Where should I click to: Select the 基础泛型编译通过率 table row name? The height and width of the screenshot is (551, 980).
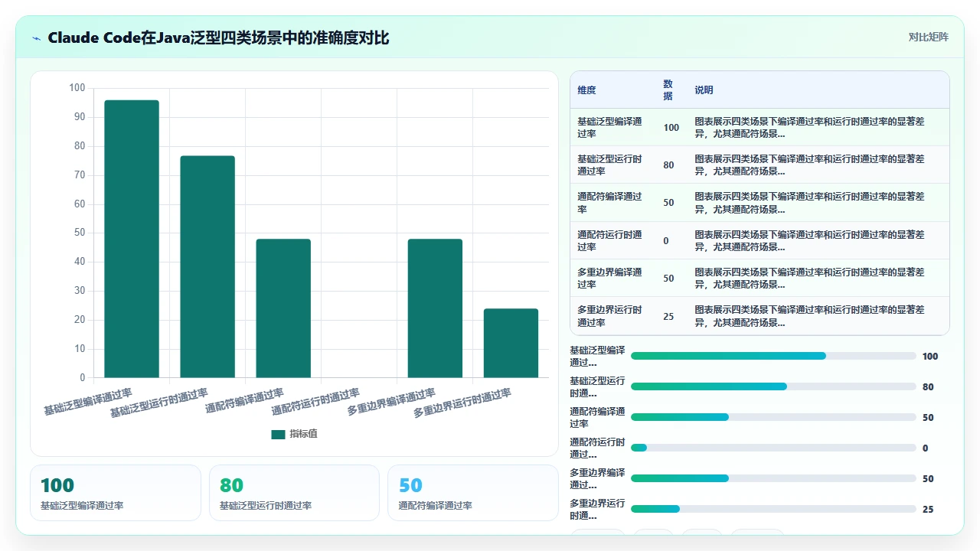(x=610, y=128)
